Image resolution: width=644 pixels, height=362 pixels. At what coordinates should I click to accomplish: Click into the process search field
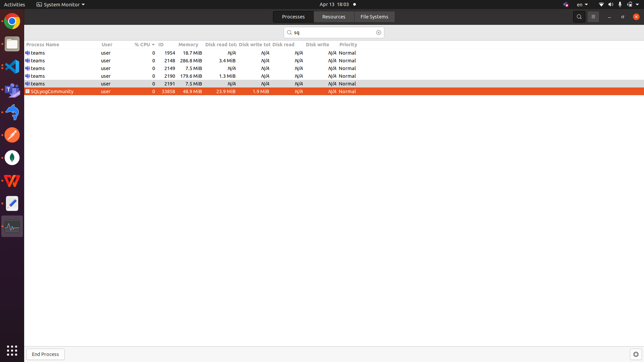334,33
